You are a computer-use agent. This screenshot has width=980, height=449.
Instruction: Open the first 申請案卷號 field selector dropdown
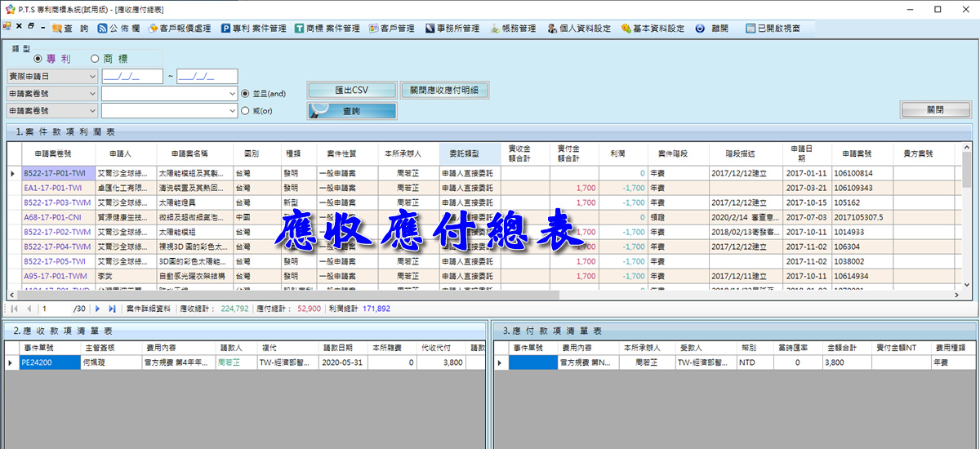90,93
